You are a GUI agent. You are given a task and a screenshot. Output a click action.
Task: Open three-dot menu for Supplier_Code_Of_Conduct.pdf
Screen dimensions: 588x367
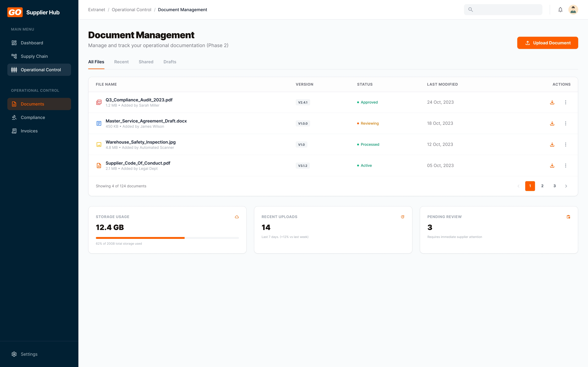(x=565, y=166)
